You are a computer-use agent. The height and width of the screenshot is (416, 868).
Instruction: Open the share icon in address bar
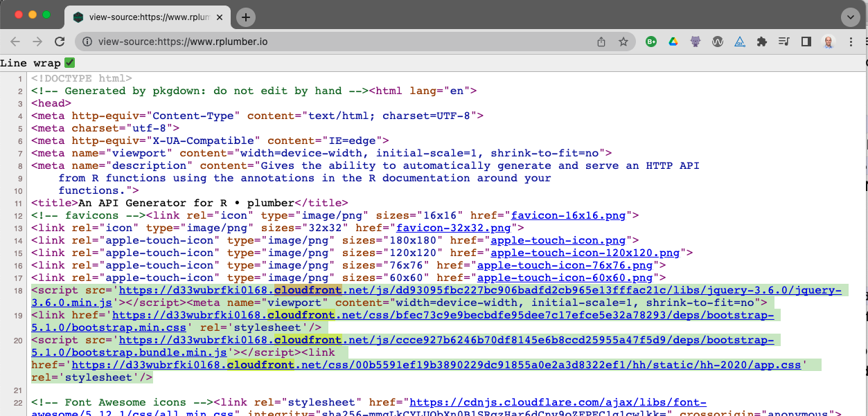pyautogui.click(x=601, y=42)
